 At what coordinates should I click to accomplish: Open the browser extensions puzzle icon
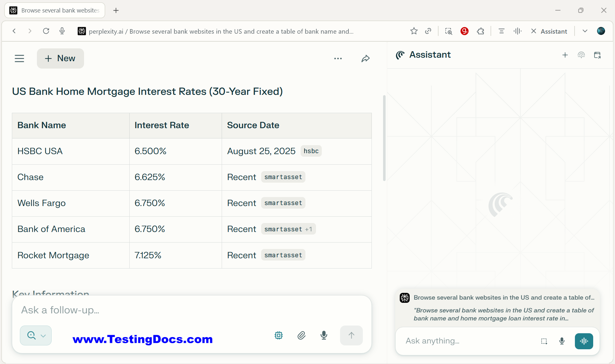point(480,31)
